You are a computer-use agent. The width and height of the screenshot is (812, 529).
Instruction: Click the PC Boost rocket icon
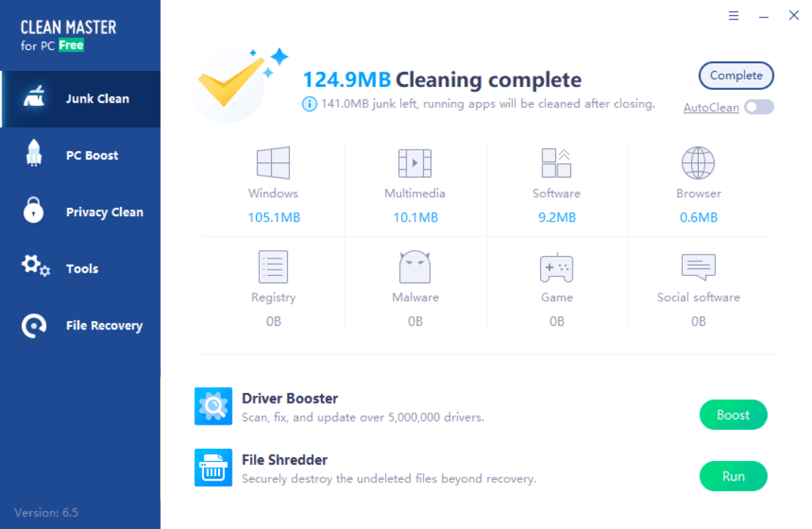(x=34, y=153)
